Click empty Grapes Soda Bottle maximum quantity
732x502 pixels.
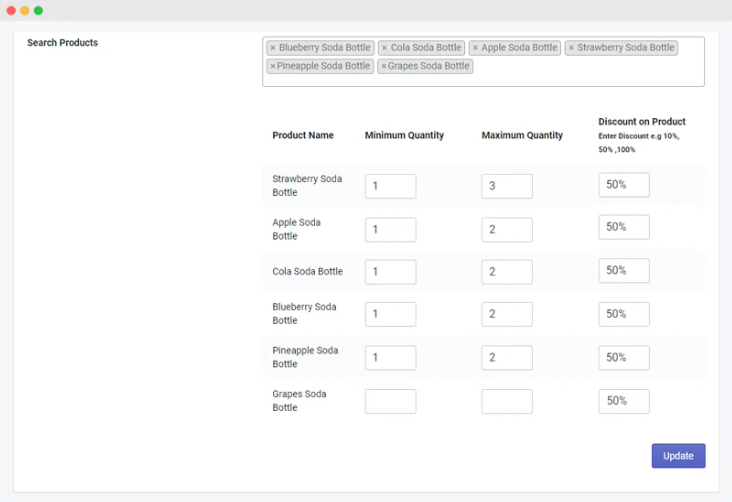tap(507, 402)
